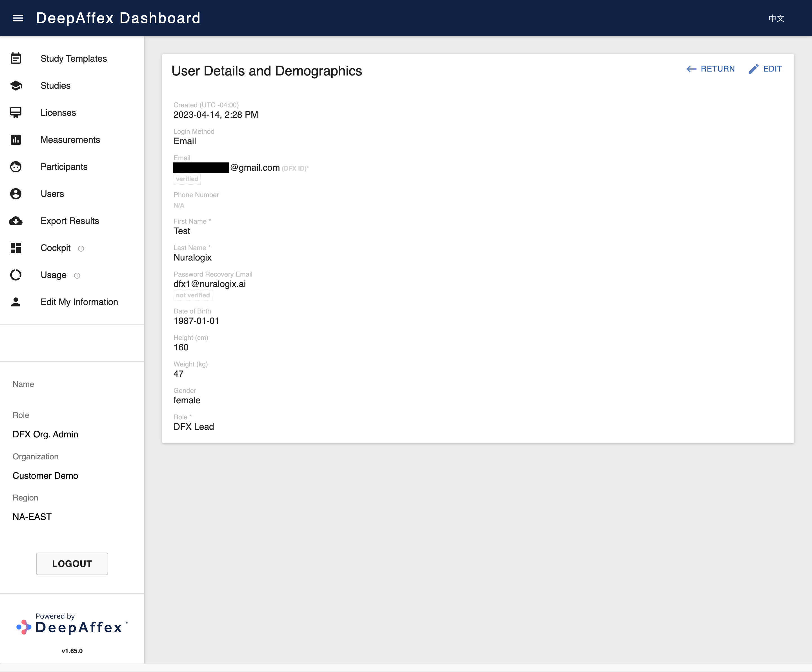Open Export Results page
Viewport: 812px width, 672px height.
pos(72,221)
